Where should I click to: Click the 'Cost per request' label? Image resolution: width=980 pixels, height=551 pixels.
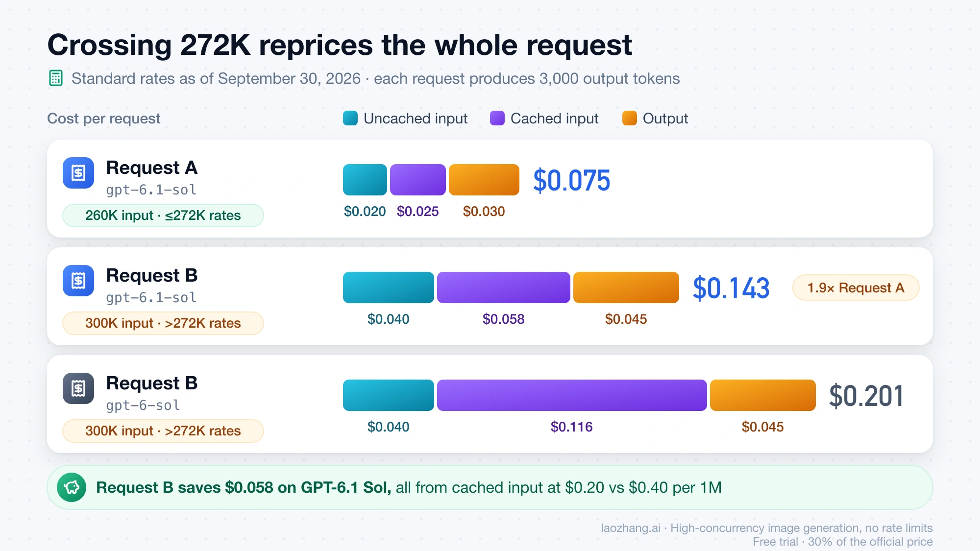[x=104, y=119]
